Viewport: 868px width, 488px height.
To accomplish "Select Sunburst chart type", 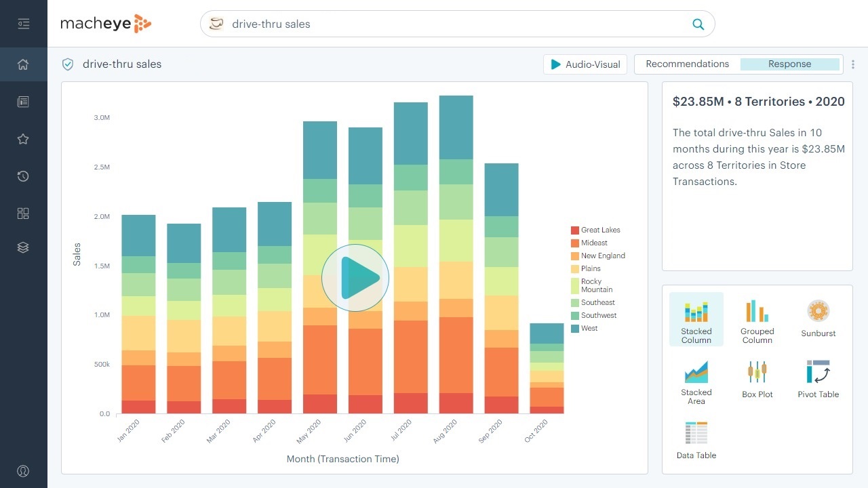I will tap(818, 319).
